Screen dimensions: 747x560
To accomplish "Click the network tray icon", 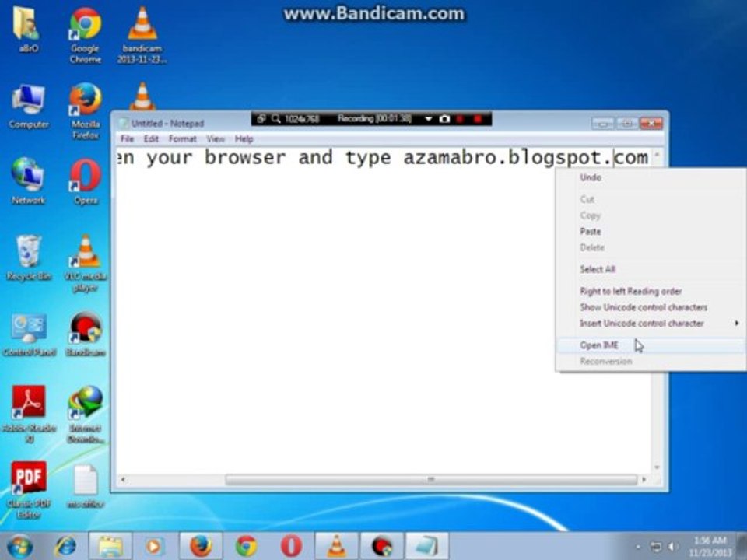I will coord(655,547).
